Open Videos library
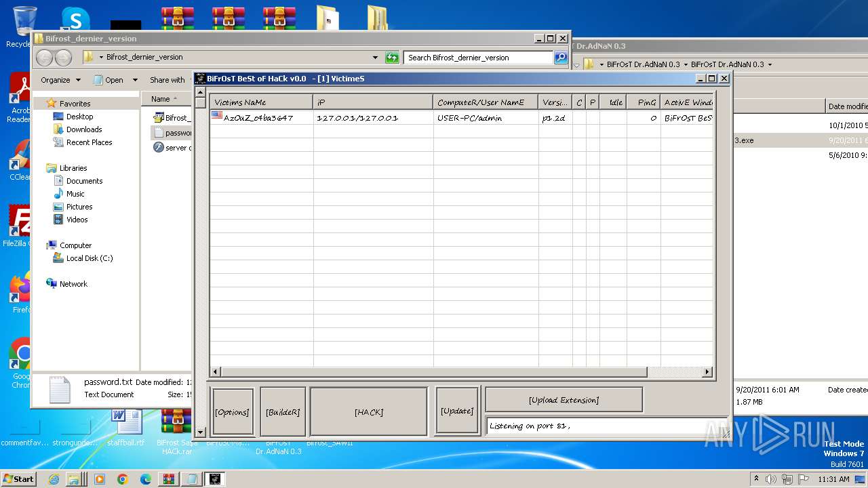 click(x=77, y=220)
